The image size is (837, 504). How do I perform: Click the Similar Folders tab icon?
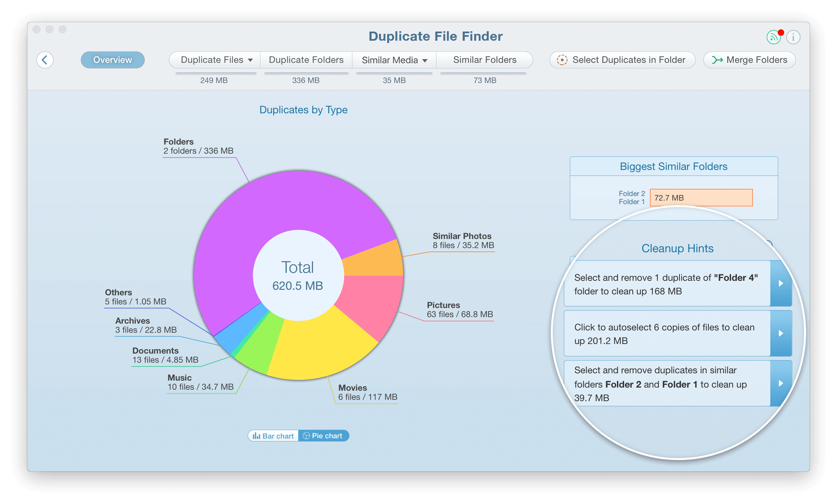tap(484, 59)
